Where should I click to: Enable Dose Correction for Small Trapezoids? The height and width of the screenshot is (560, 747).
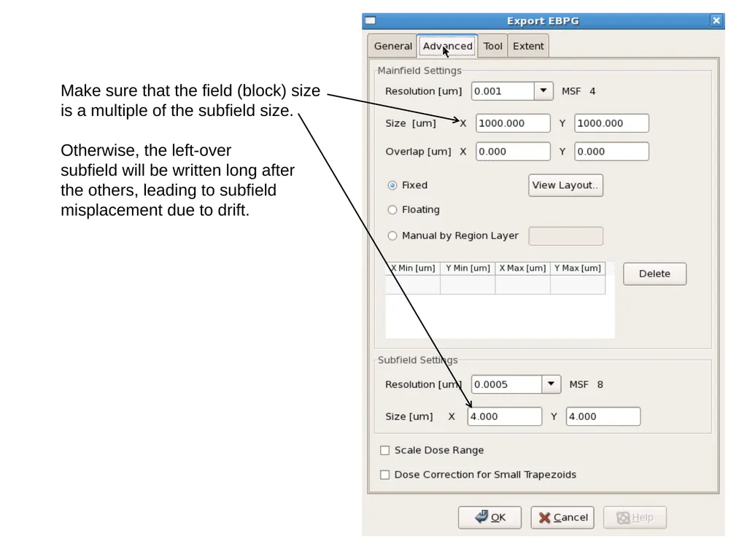click(385, 475)
